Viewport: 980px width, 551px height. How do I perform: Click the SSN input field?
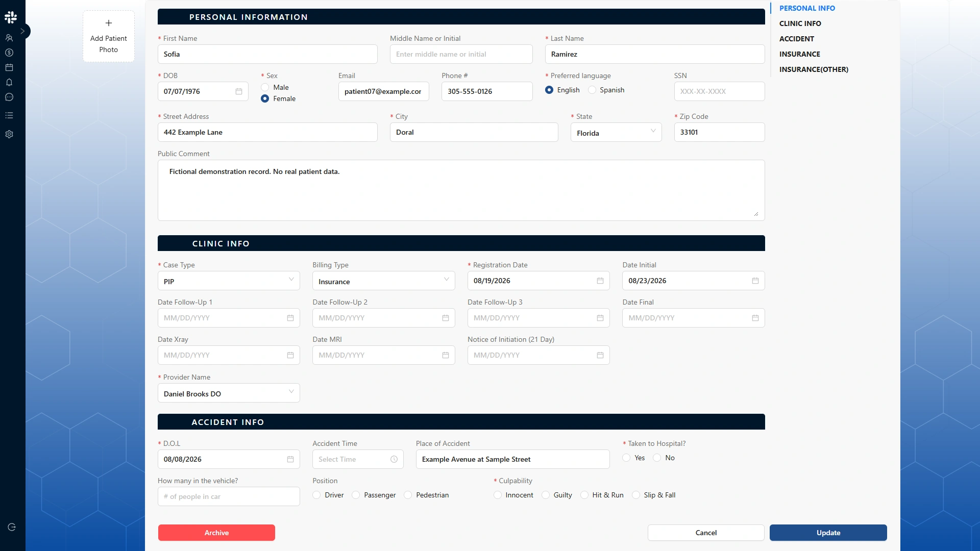click(x=719, y=91)
